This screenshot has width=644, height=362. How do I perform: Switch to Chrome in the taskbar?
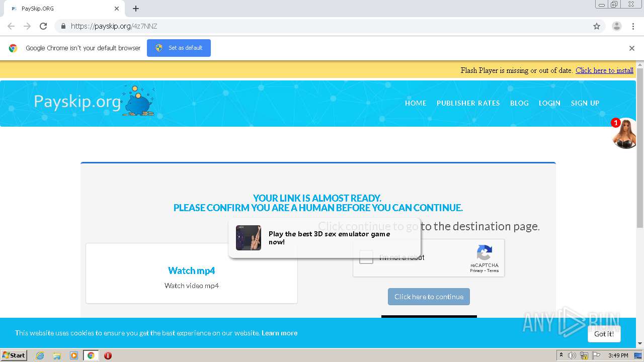coord(91,355)
